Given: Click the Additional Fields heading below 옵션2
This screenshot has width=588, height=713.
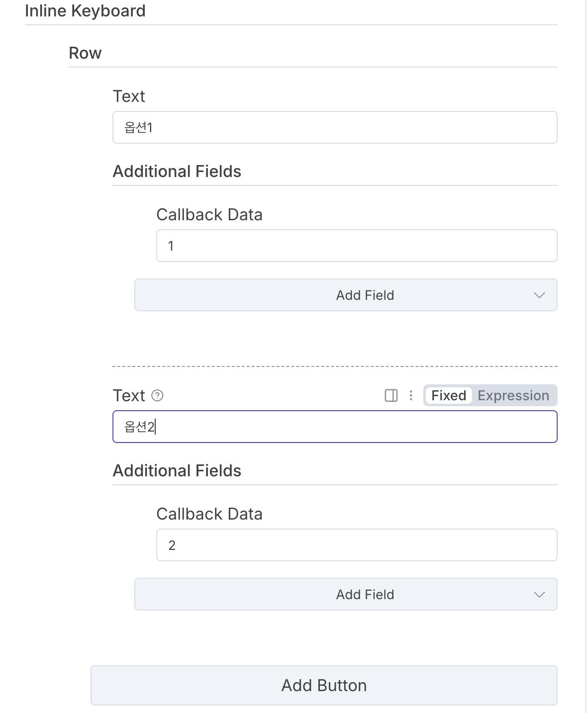Looking at the screenshot, I should click(177, 471).
